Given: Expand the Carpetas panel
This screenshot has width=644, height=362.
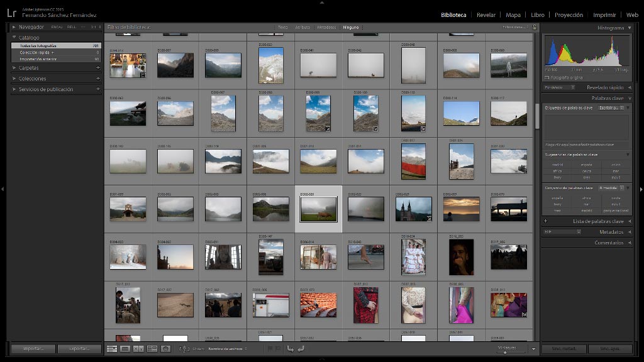Looking at the screenshot, I should click(14, 68).
